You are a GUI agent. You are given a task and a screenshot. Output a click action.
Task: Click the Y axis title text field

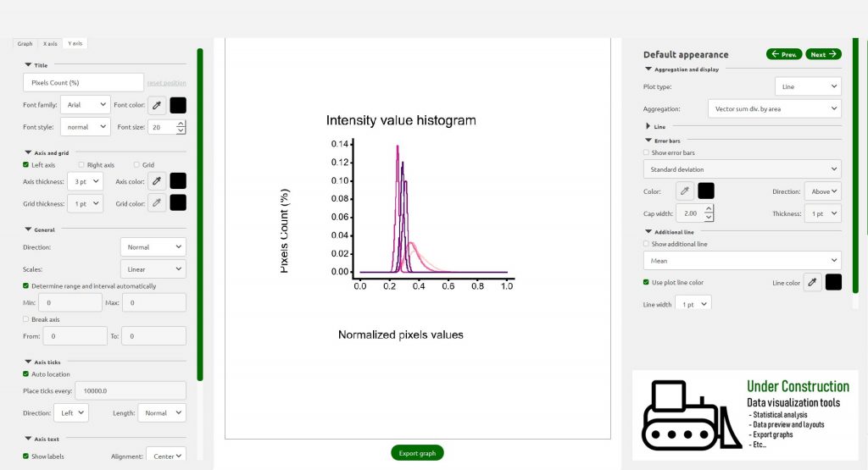click(83, 82)
